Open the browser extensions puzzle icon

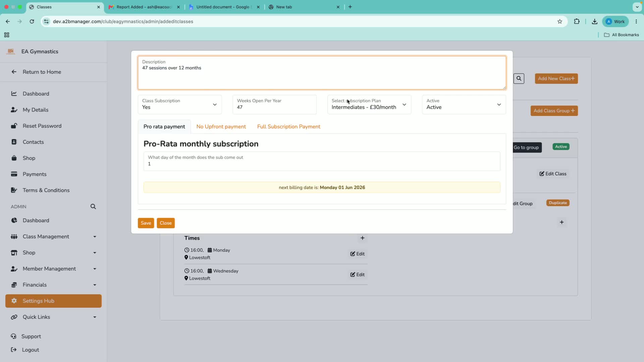point(577,21)
